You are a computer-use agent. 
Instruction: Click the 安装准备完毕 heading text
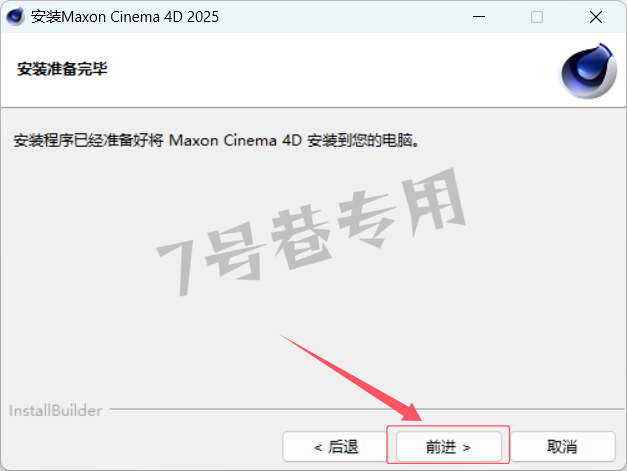62,69
